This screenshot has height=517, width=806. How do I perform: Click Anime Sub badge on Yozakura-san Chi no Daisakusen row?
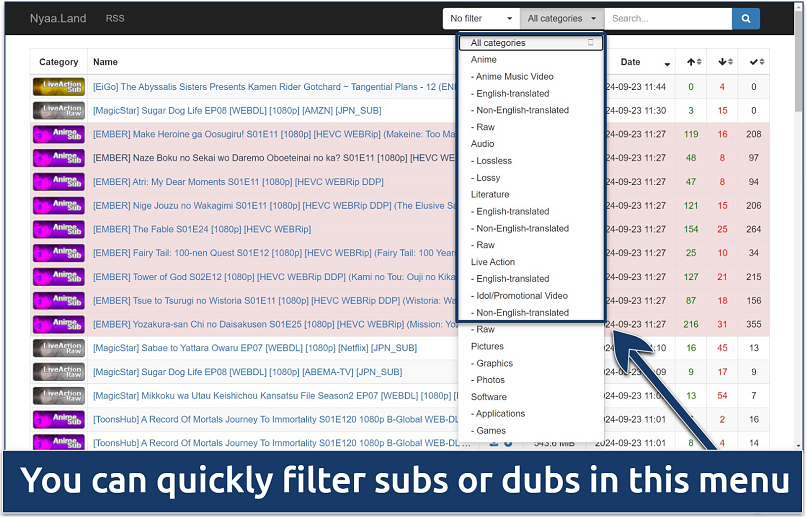tap(59, 324)
